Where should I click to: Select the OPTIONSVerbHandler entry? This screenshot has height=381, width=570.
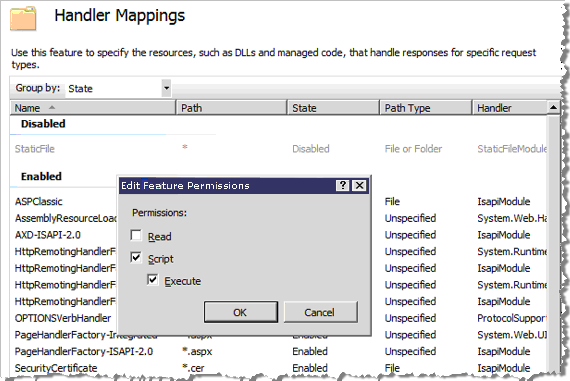click(x=63, y=318)
